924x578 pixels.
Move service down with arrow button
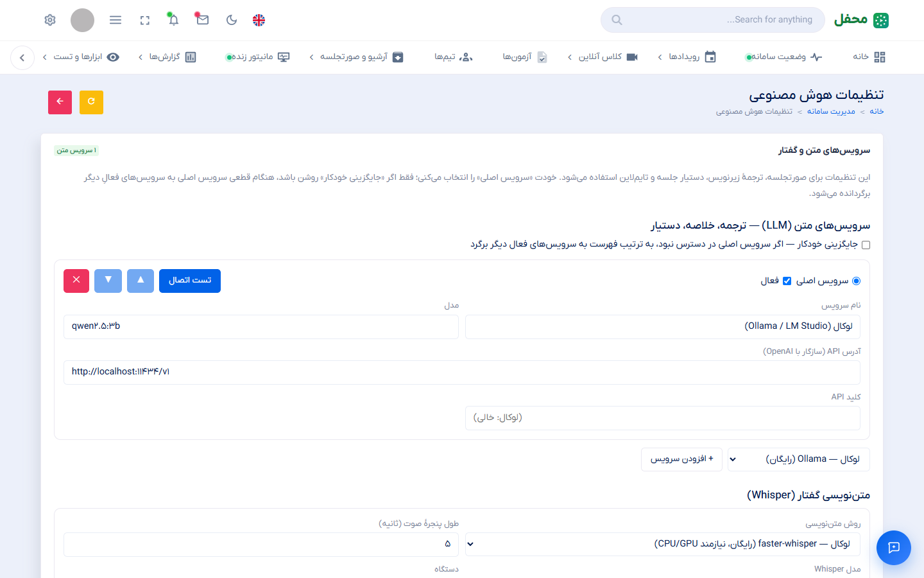pyautogui.click(x=108, y=281)
